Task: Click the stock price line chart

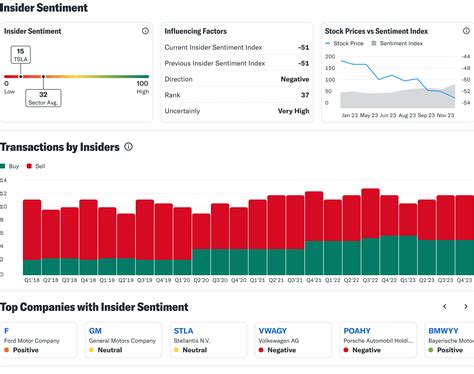Action: tap(397, 80)
